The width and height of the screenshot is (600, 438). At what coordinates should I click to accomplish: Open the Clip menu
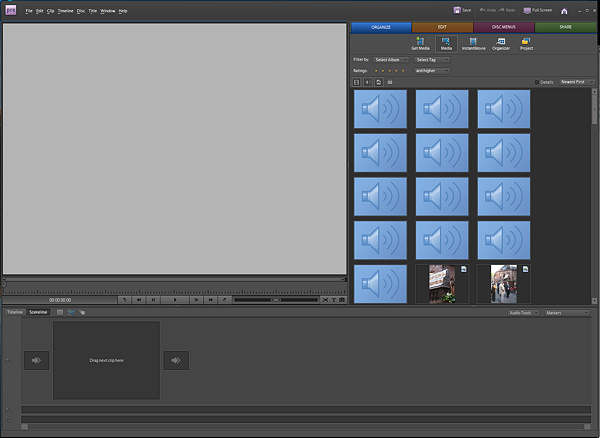click(x=50, y=10)
